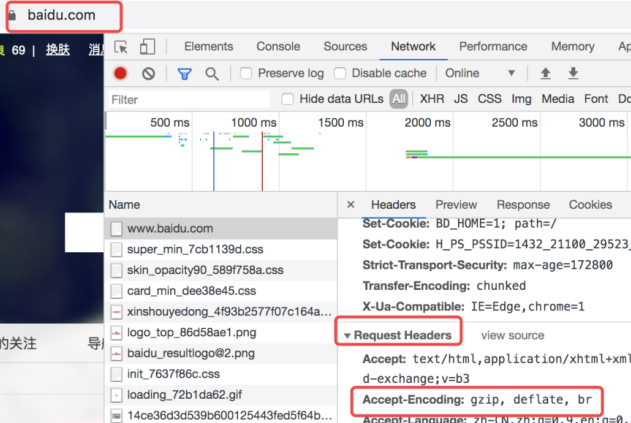
Task: Open the Memory tab
Action: tap(573, 46)
